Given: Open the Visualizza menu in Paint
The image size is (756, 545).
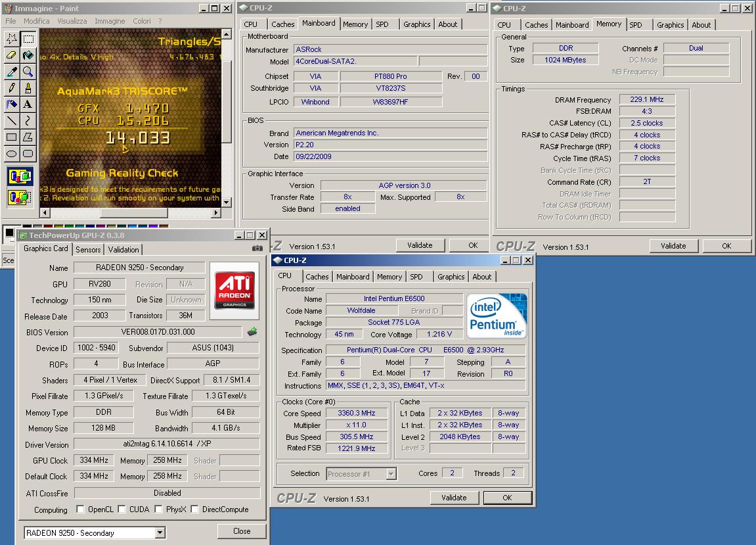Looking at the screenshot, I should (72, 21).
